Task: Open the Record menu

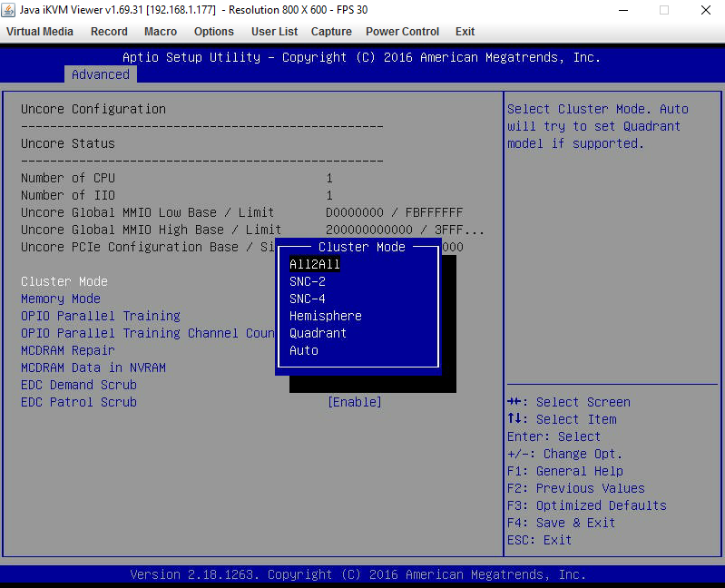Action: pyautogui.click(x=109, y=32)
